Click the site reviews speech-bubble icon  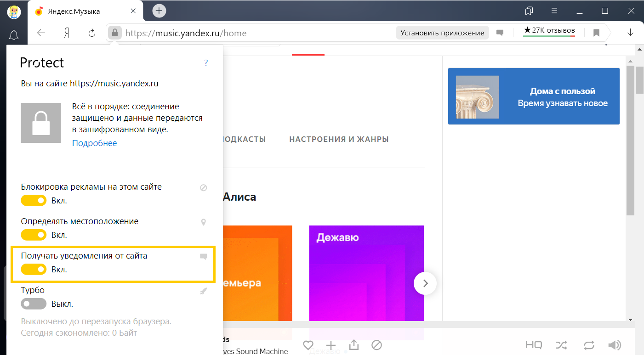point(500,33)
